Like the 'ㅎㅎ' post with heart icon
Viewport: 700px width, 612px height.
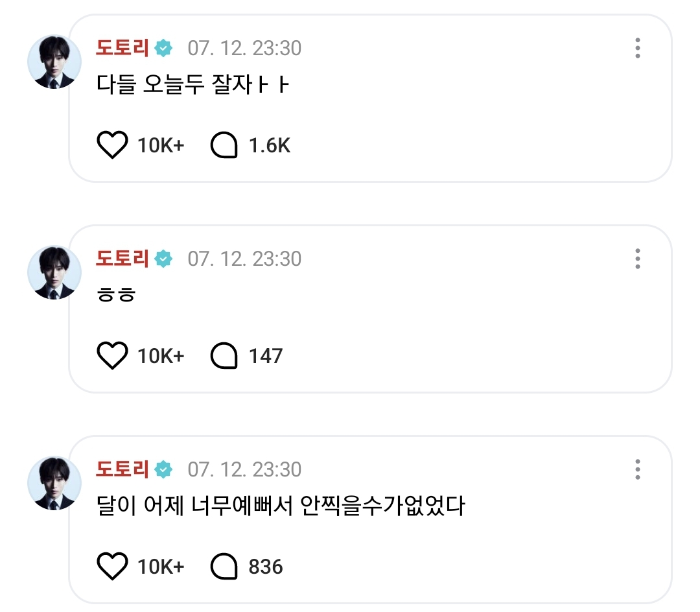113,356
